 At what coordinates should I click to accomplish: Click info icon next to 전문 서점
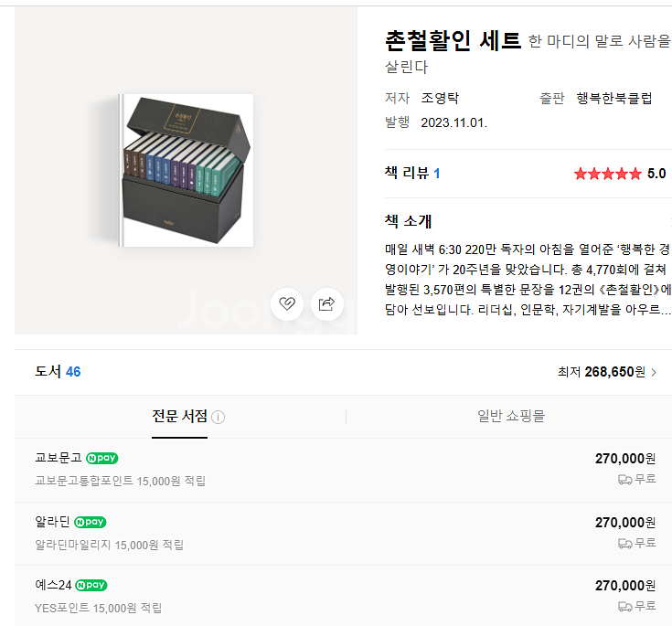219,417
